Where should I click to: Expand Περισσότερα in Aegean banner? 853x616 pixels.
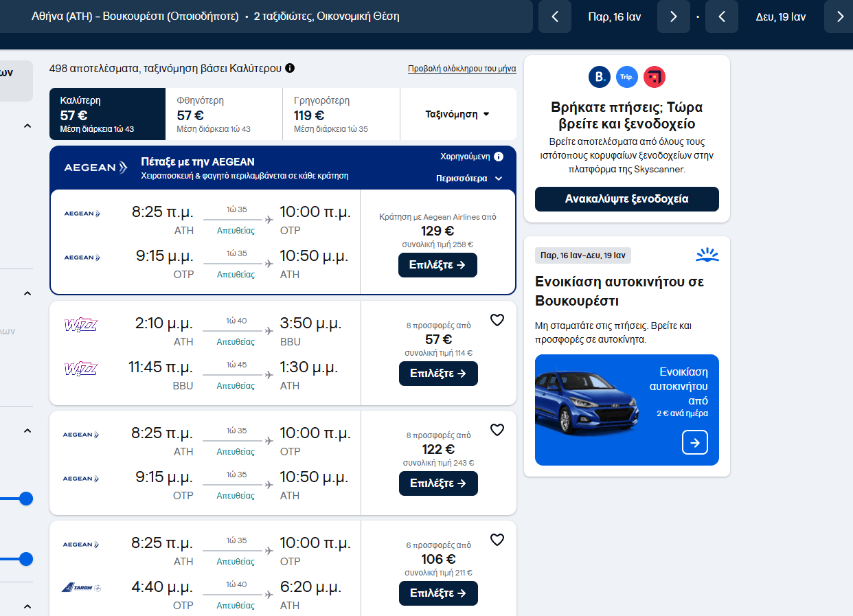pyautogui.click(x=469, y=179)
